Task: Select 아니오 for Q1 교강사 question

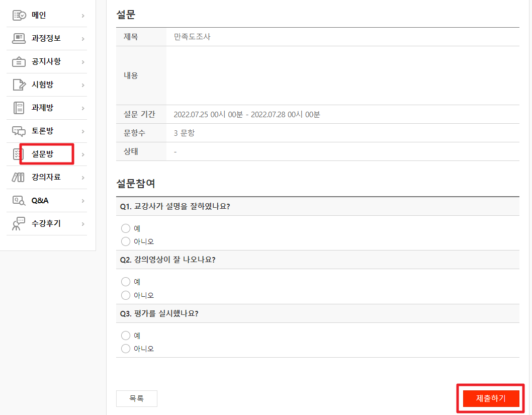Action: [x=126, y=242]
